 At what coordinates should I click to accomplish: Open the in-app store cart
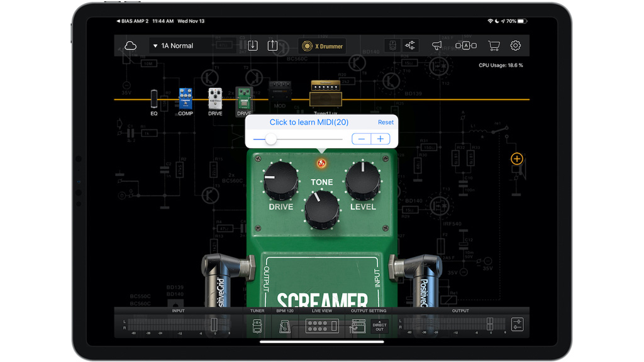click(494, 45)
